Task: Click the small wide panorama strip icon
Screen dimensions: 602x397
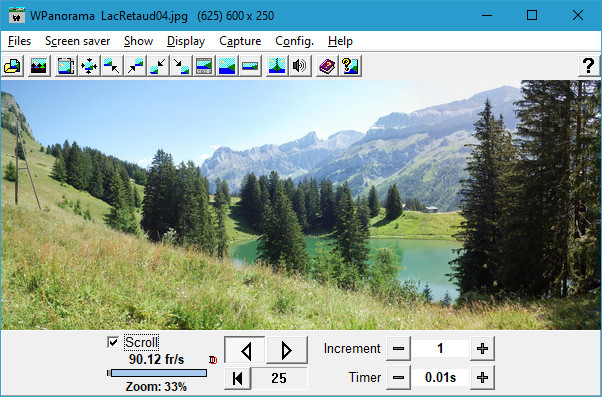Action: 250,66
